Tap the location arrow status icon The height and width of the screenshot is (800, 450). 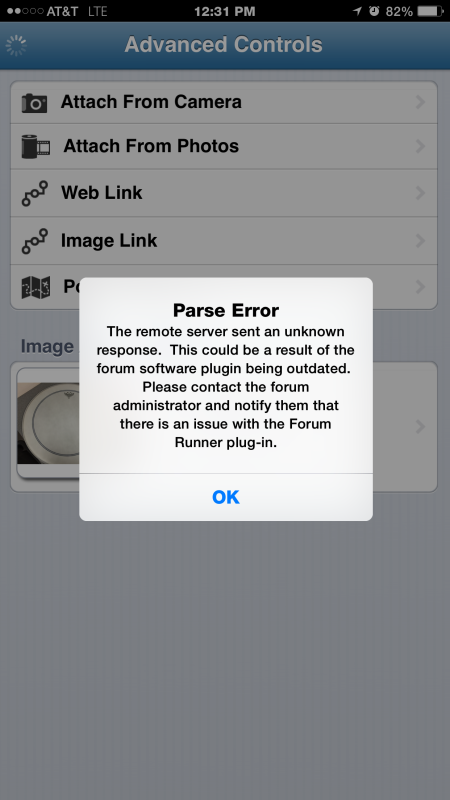(x=358, y=11)
